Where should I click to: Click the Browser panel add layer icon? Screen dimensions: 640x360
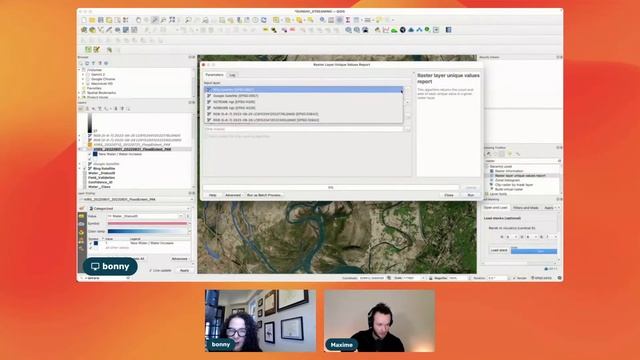[x=81, y=63]
